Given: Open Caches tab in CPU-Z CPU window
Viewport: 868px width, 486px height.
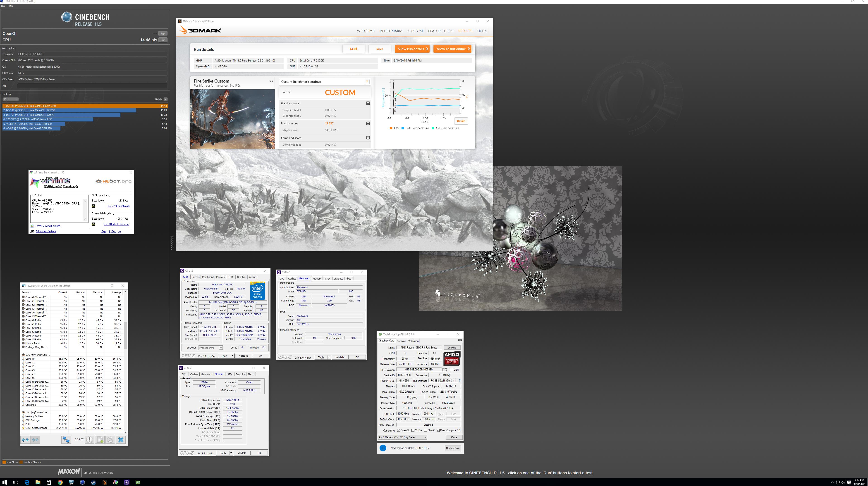Looking at the screenshot, I should (x=195, y=277).
